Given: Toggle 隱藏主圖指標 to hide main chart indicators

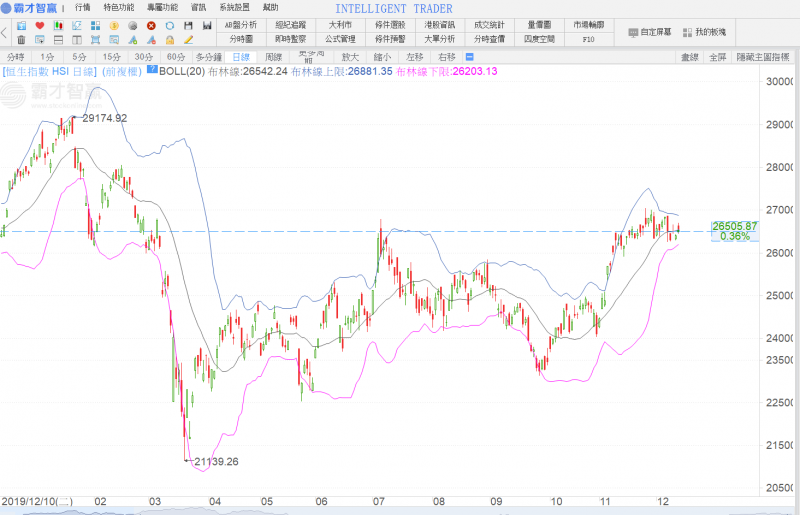Looking at the screenshot, I should [765, 57].
